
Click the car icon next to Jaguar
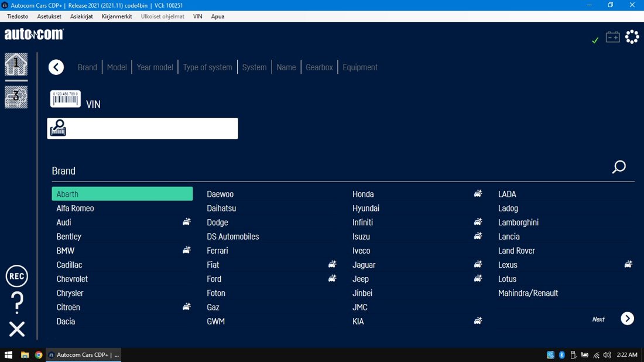478,264
